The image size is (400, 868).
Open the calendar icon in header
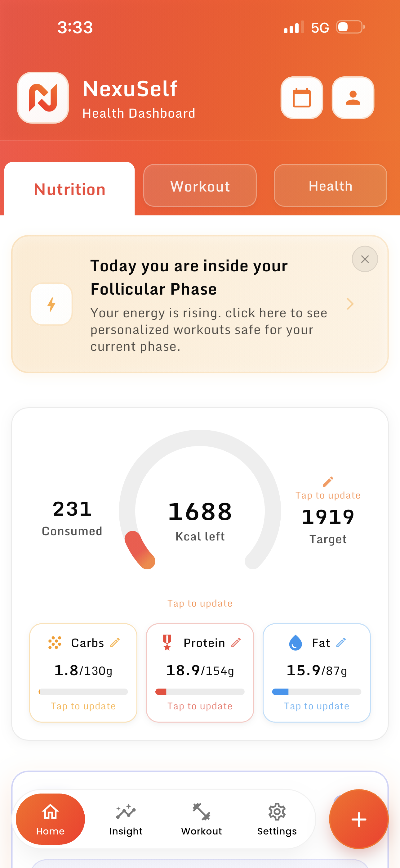point(302,98)
